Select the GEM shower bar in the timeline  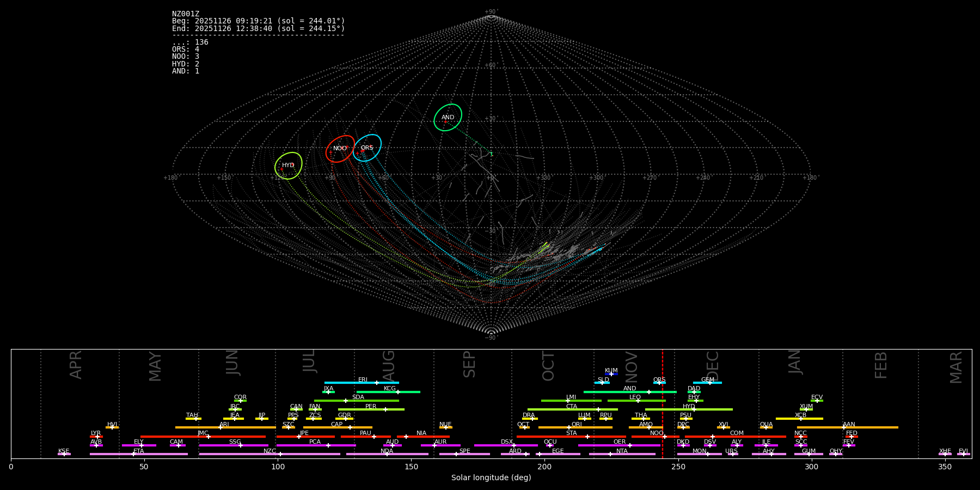(x=707, y=383)
